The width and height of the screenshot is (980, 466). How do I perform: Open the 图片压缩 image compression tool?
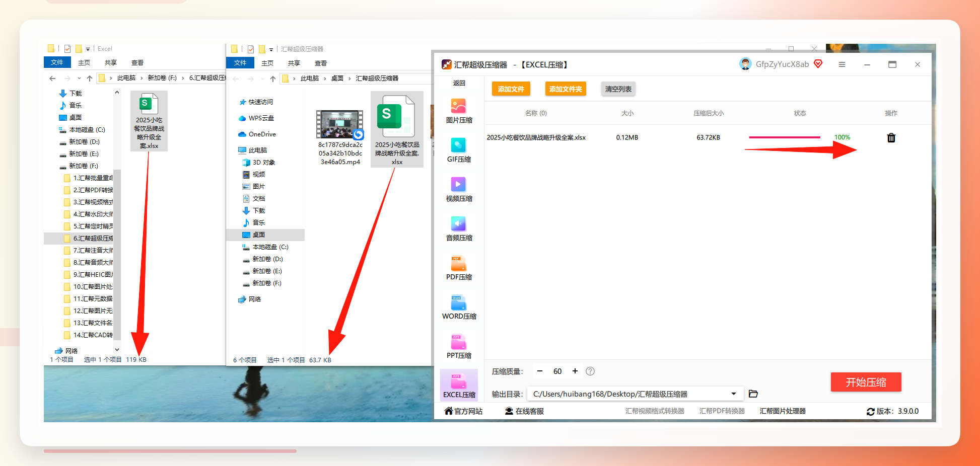[x=459, y=111]
